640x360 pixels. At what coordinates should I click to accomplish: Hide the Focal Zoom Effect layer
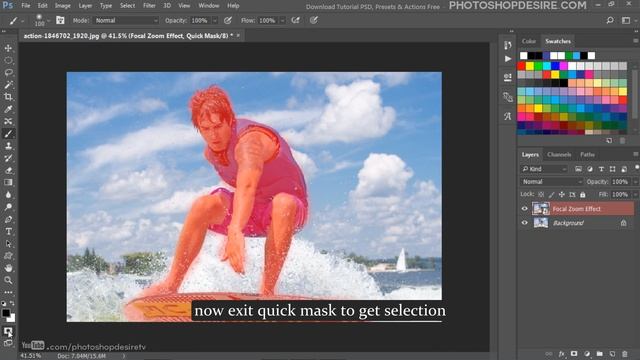point(524,209)
